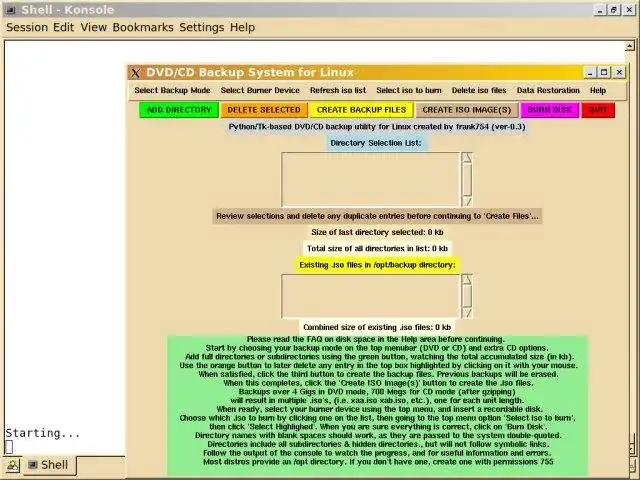Viewport: 640px width, 480px height.
Task: Click iso list scrollbar down arrow
Action: tap(467, 313)
